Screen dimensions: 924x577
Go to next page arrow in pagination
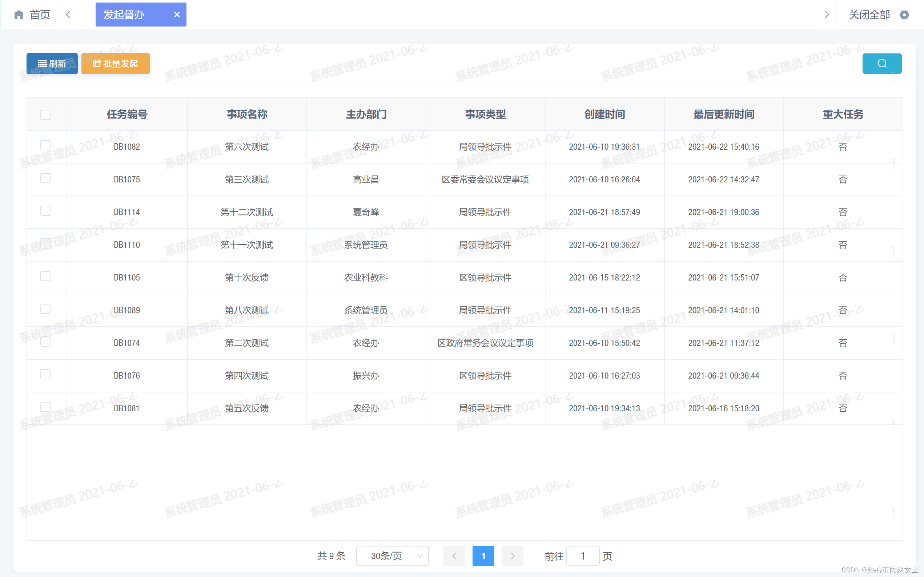tap(512, 556)
